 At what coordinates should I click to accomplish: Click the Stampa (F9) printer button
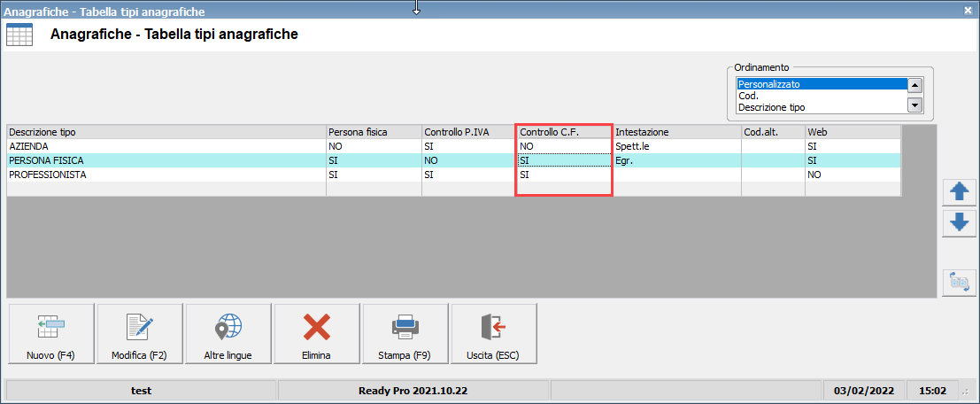coord(405,333)
